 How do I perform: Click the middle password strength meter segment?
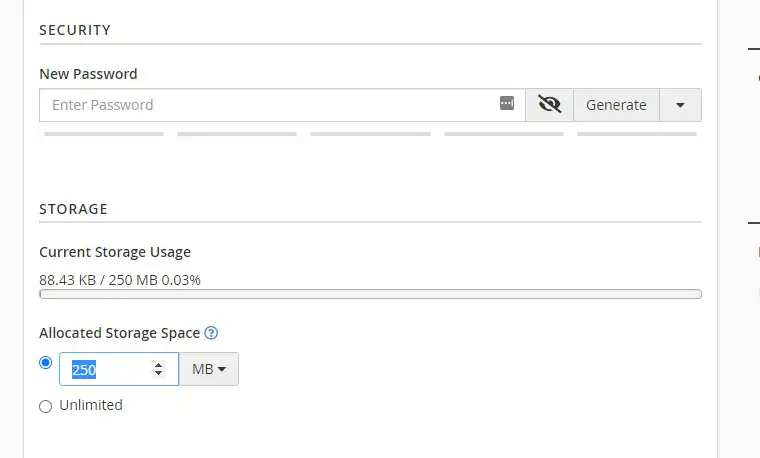[x=370, y=134]
